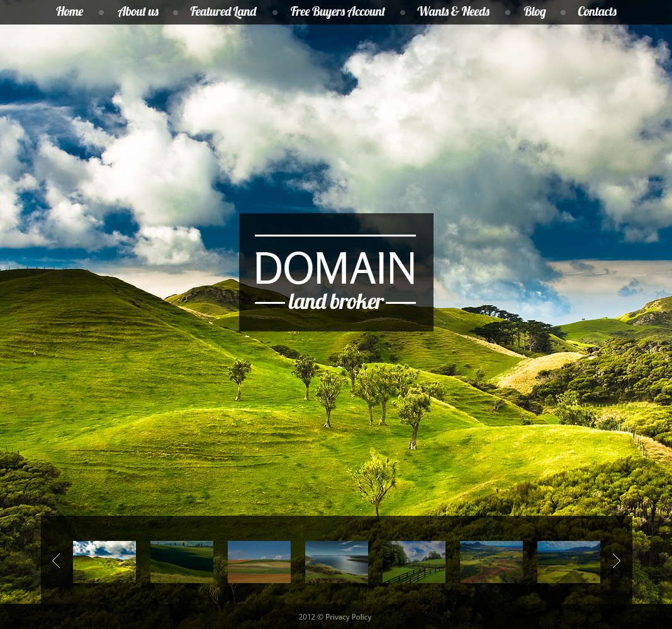Navigate to Wants & Needs
This screenshot has width=672, height=629.
(453, 11)
